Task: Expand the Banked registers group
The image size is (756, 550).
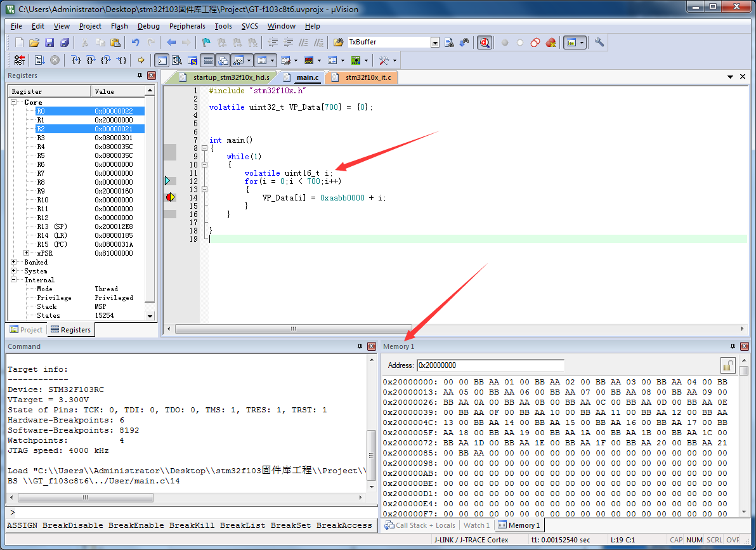Action: tap(14, 262)
